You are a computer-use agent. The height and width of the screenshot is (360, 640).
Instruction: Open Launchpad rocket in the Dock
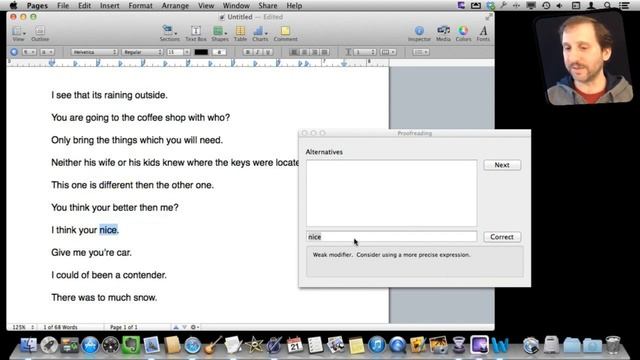coord(49,345)
